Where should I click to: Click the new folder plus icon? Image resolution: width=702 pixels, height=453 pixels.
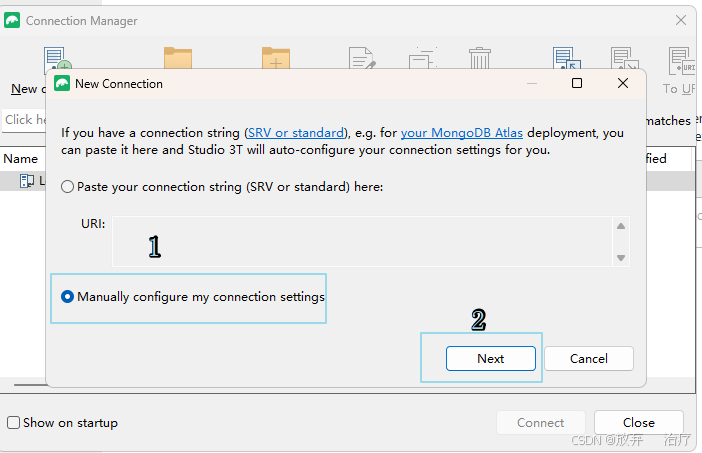pos(276,58)
